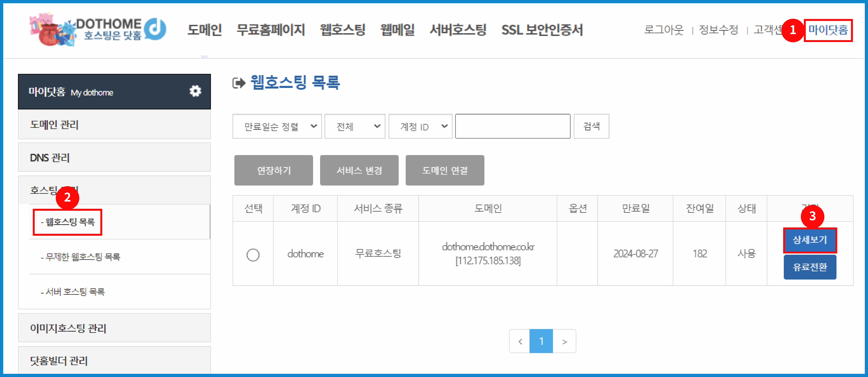Screen dimensions: 868x377
Task: Click the 유료전환 button
Action: point(810,267)
